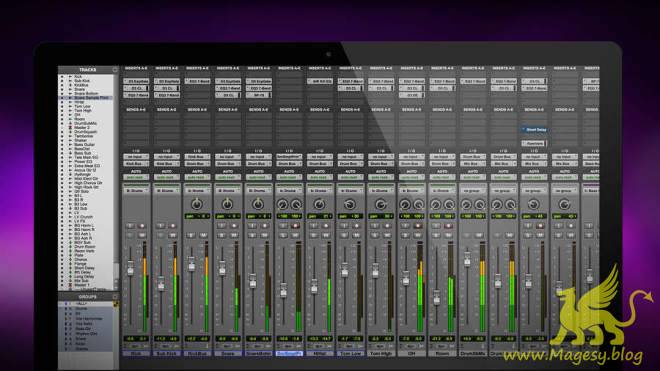Viewport: 660px width, 371px height.
Task: Mute the KickBus channel
Action: tap(203, 235)
